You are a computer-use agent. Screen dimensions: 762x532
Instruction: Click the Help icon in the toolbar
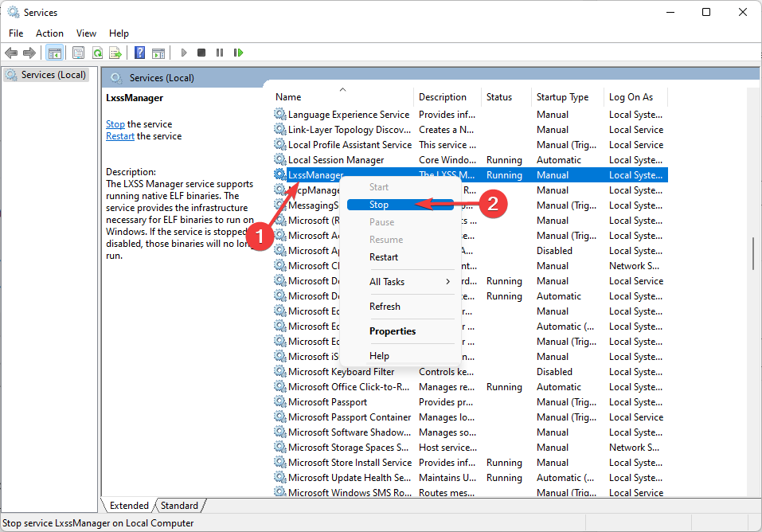click(140, 53)
